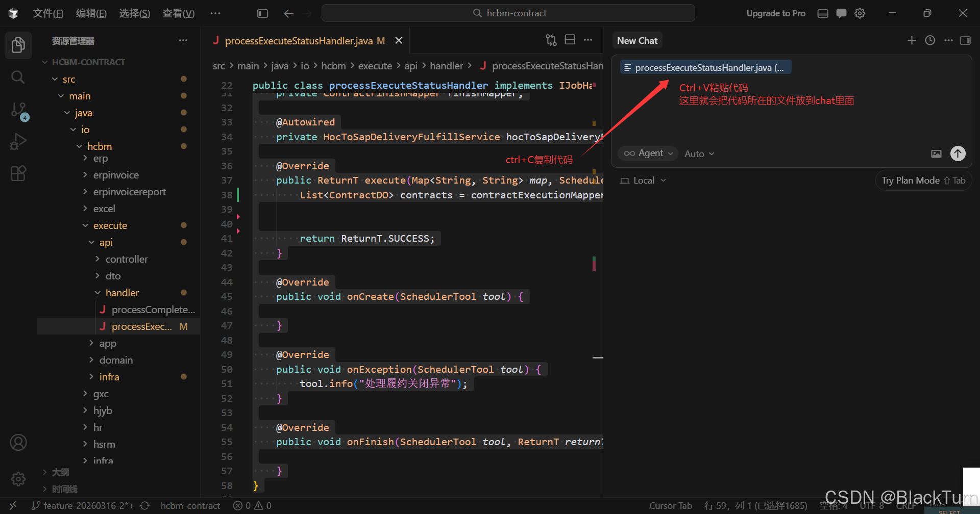Open the Local environment dropdown
980x514 pixels.
[x=643, y=181]
